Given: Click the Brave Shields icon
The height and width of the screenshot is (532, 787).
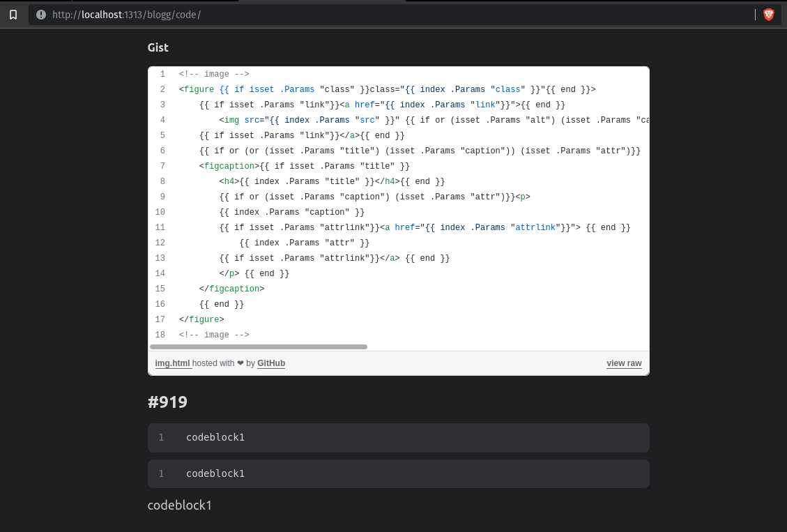Looking at the screenshot, I should pyautogui.click(x=767, y=14).
